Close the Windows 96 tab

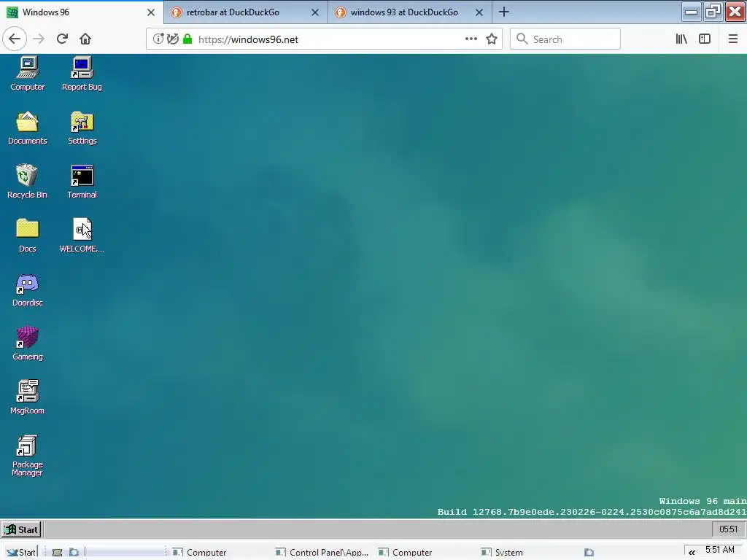[151, 12]
